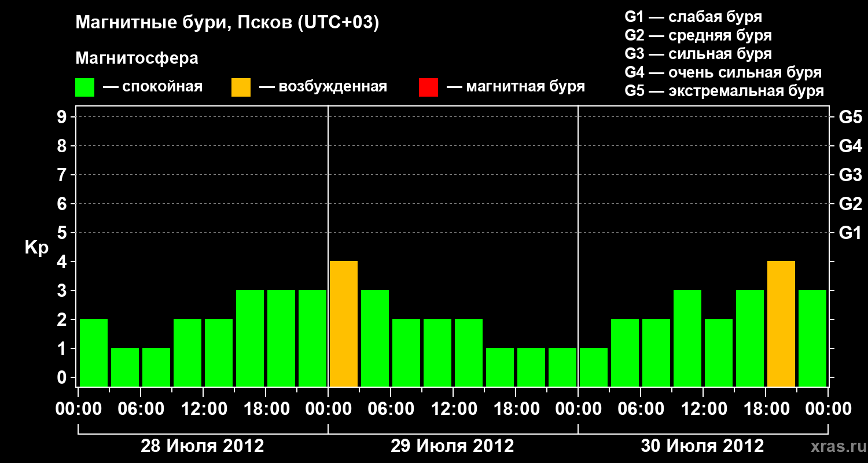Click the red "магнитная буря" legend swatch

click(x=428, y=87)
